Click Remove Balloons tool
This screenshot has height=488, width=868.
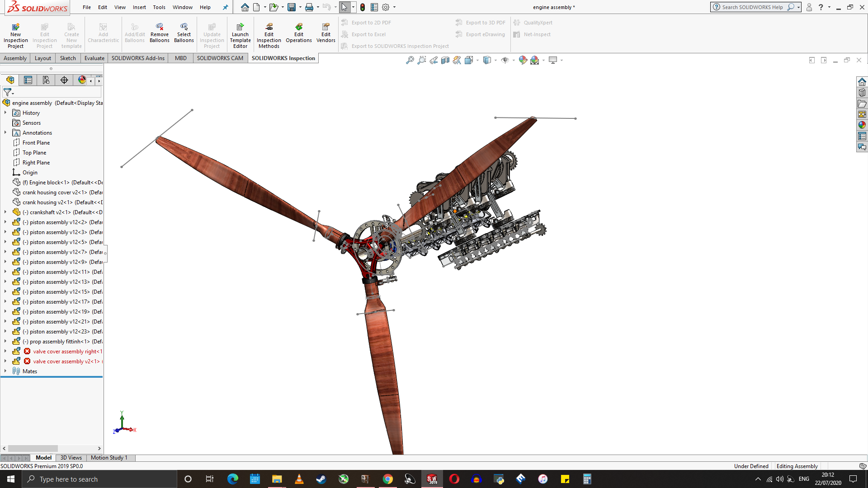[x=160, y=27]
